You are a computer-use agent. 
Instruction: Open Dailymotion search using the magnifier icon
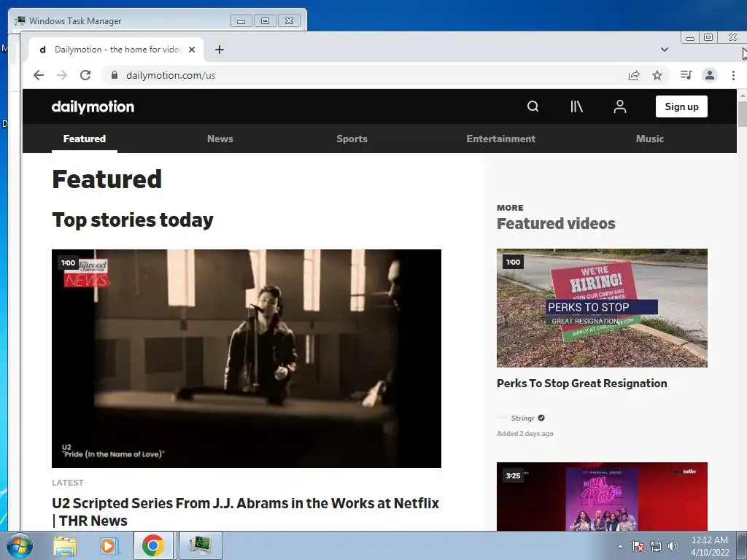point(533,106)
